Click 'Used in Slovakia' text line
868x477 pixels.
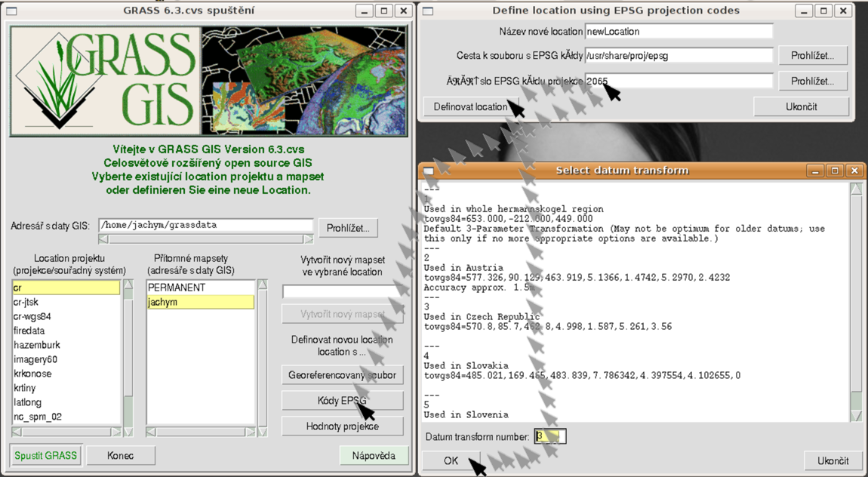466,365
